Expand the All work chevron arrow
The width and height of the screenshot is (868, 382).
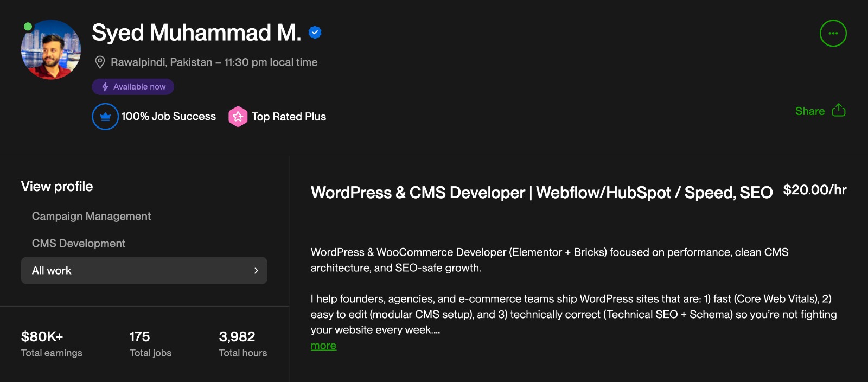pos(256,271)
